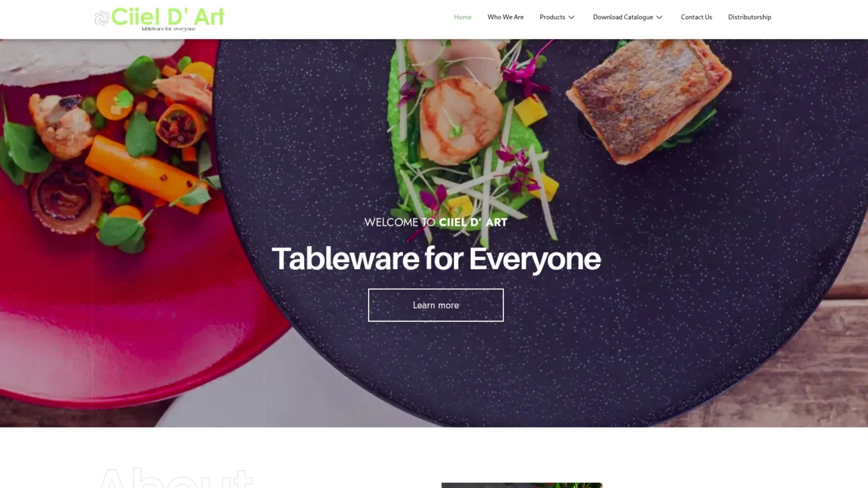The width and height of the screenshot is (868, 488).
Task: Open the Who We Are page
Action: (x=505, y=17)
